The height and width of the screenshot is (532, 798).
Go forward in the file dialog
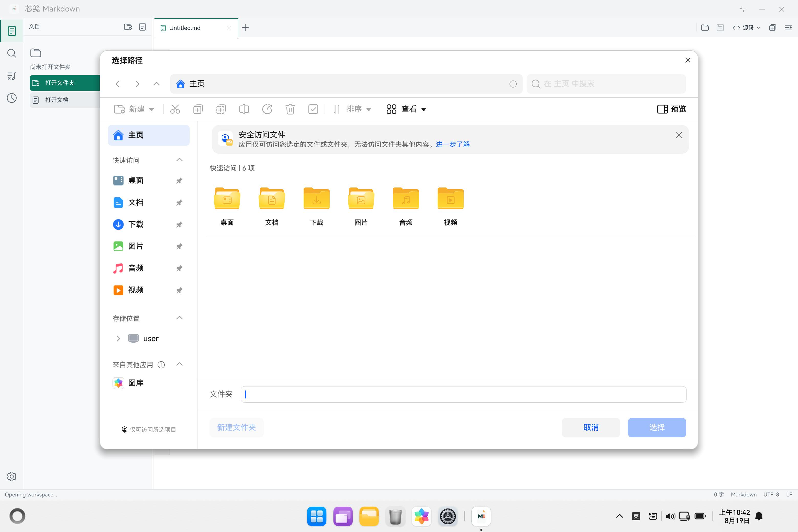click(137, 84)
